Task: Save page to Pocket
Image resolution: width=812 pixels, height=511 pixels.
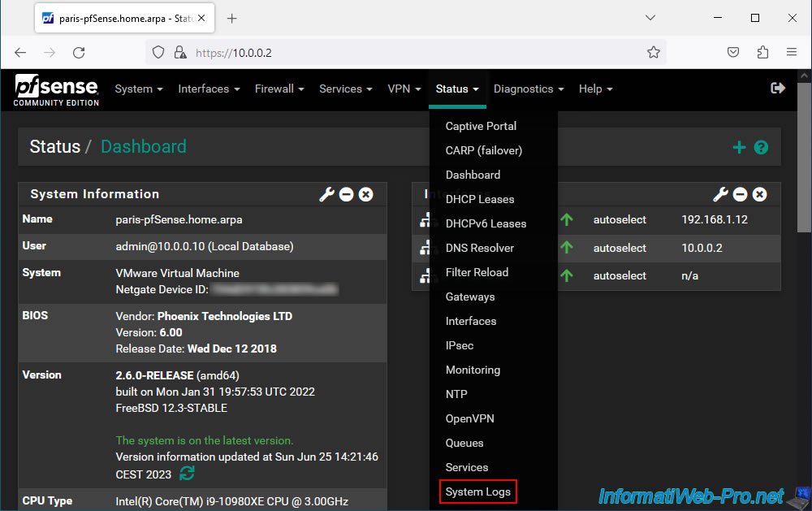Action: point(732,52)
